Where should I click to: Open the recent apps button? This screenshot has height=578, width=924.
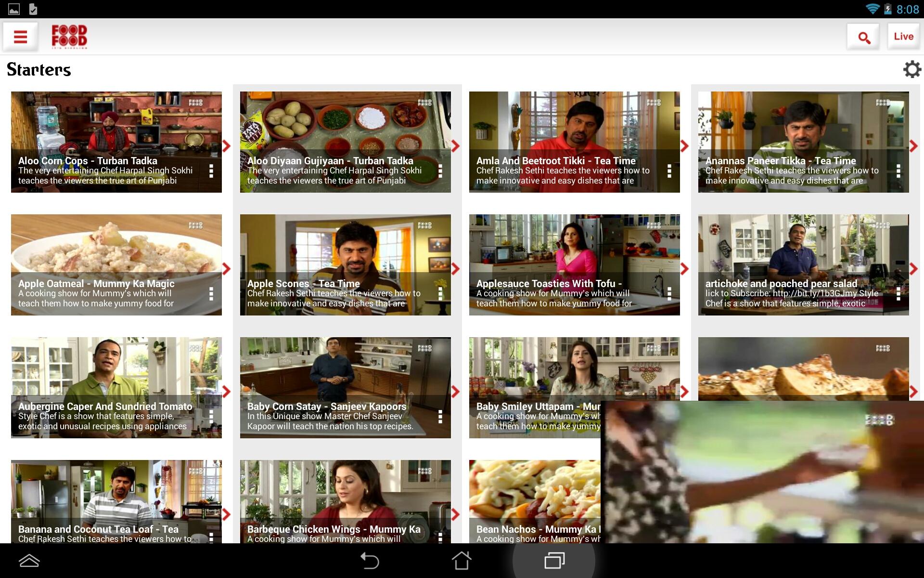point(554,561)
